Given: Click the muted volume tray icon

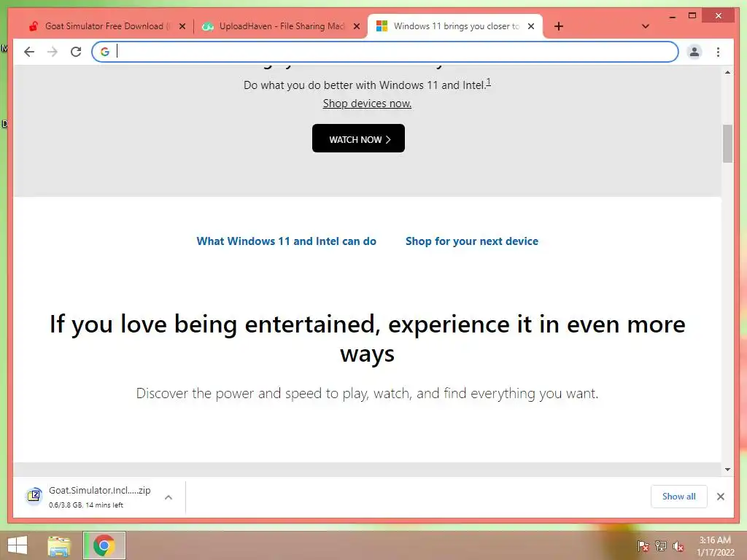Looking at the screenshot, I should click(678, 545).
